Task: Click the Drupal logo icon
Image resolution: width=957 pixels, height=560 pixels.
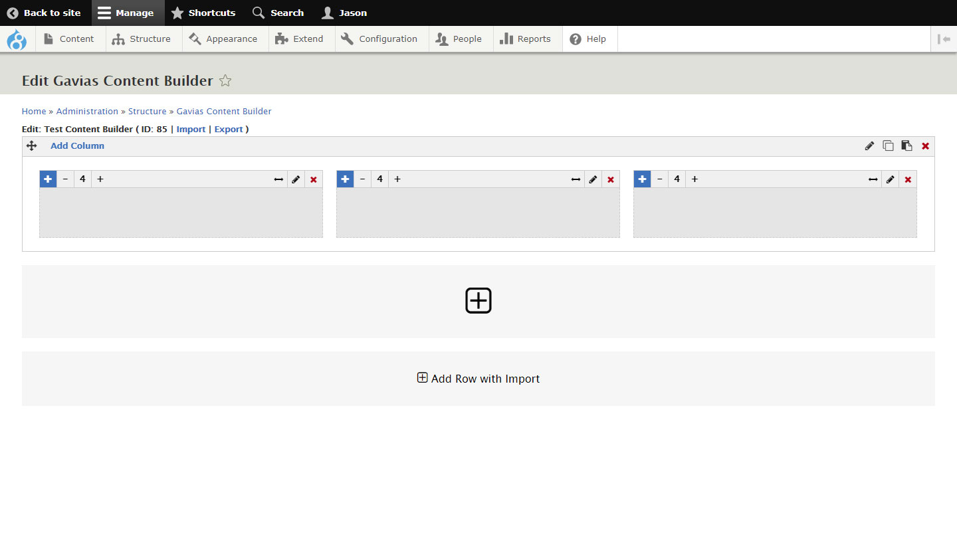Action: pos(17,40)
